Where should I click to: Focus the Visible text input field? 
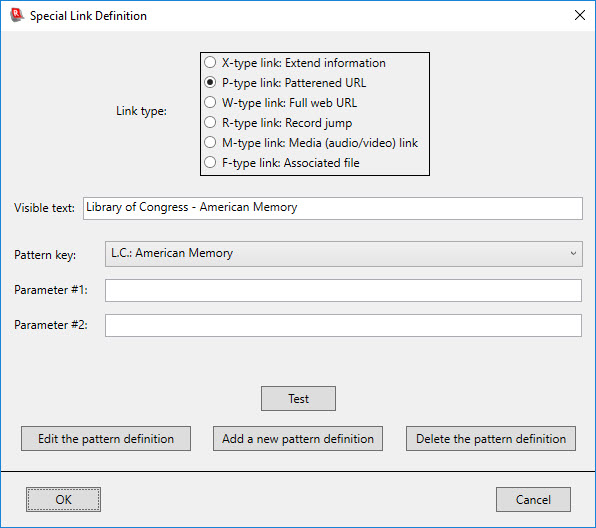click(x=333, y=208)
